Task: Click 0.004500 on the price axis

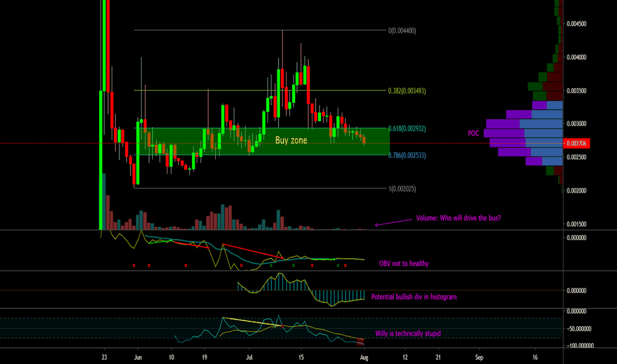Action: pyautogui.click(x=577, y=24)
